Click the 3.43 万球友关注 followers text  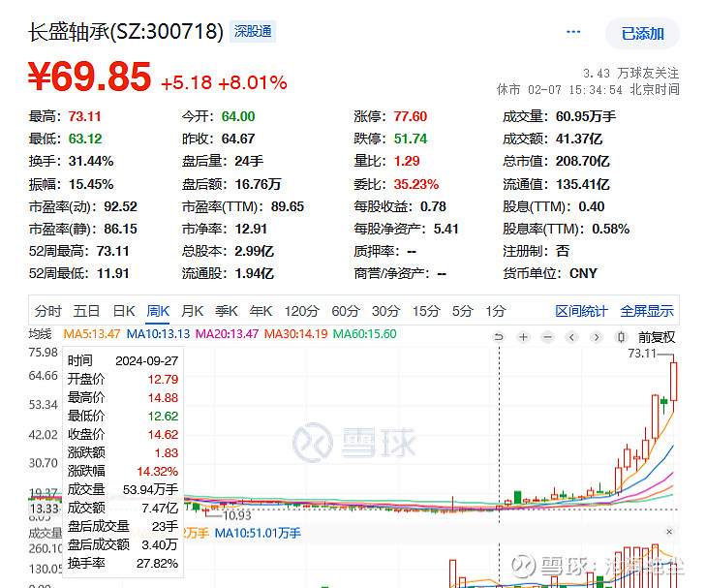tap(630, 73)
